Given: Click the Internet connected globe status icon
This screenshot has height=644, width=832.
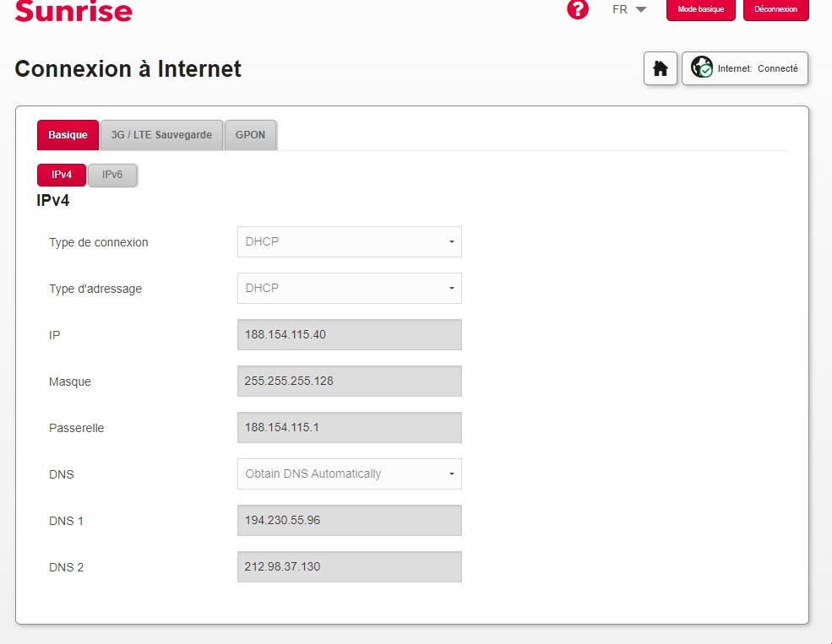Looking at the screenshot, I should click(702, 68).
